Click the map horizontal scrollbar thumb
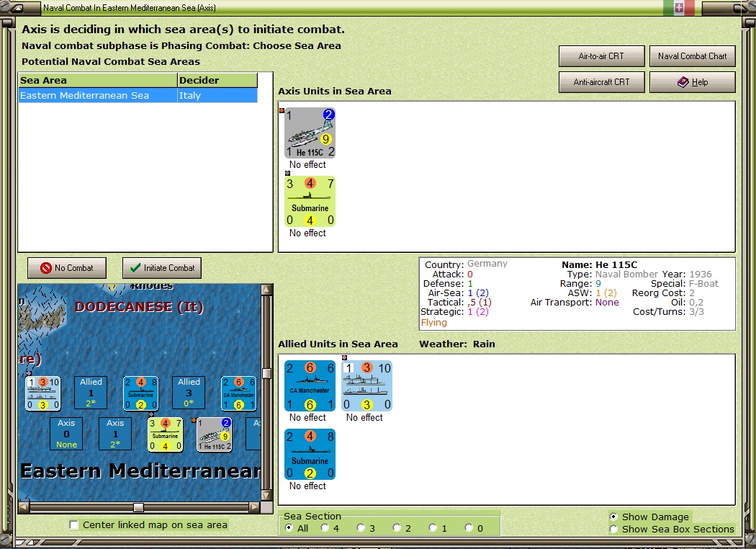The image size is (756, 549). [138, 507]
